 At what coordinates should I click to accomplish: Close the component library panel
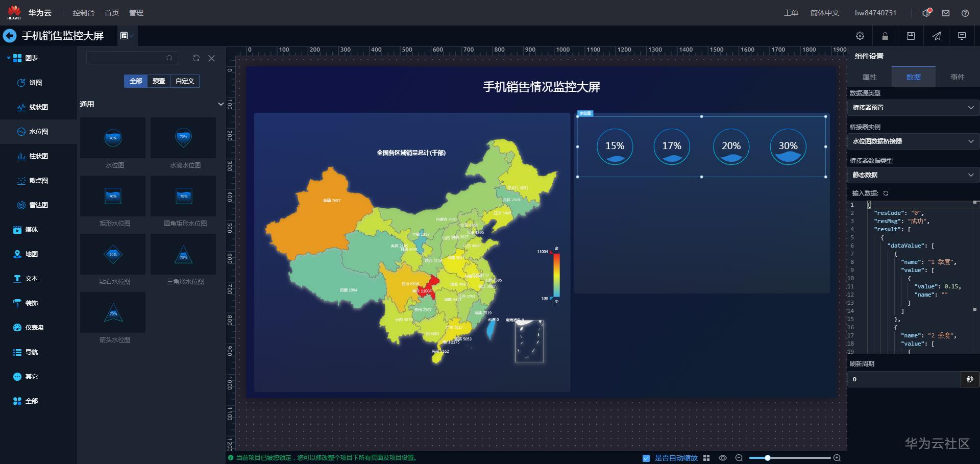212,58
